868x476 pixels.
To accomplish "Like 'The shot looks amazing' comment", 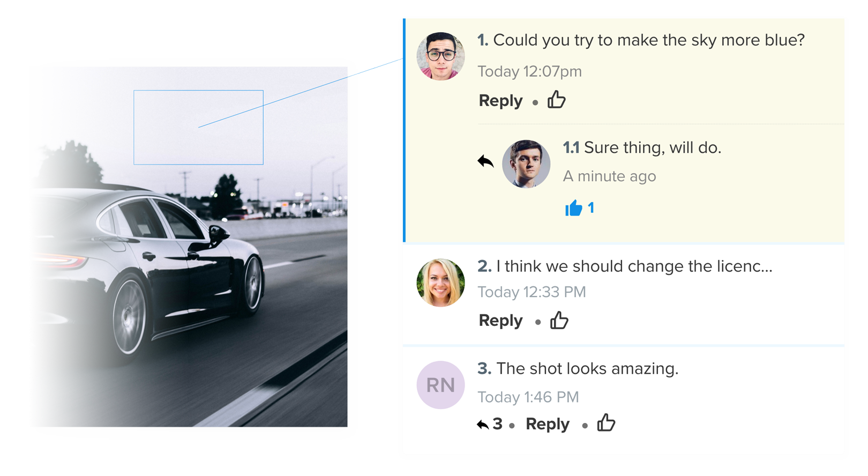I will coord(607,423).
